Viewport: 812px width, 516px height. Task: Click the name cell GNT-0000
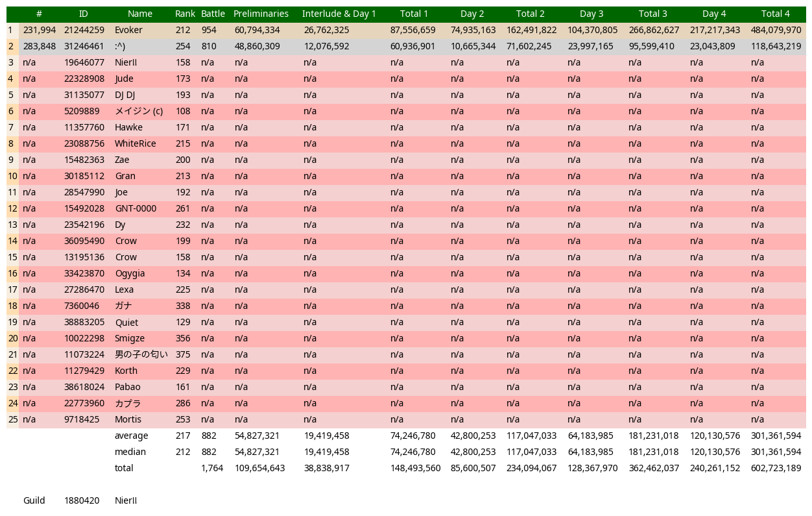click(x=136, y=208)
